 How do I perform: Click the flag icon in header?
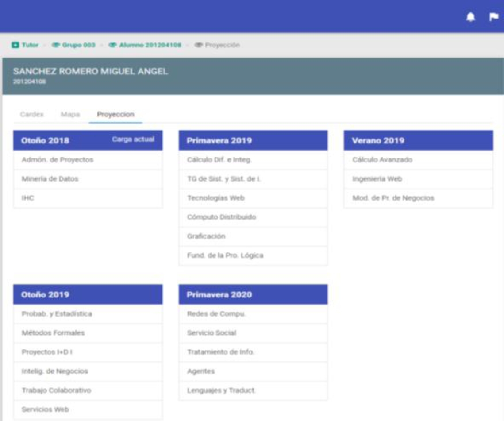click(493, 17)
